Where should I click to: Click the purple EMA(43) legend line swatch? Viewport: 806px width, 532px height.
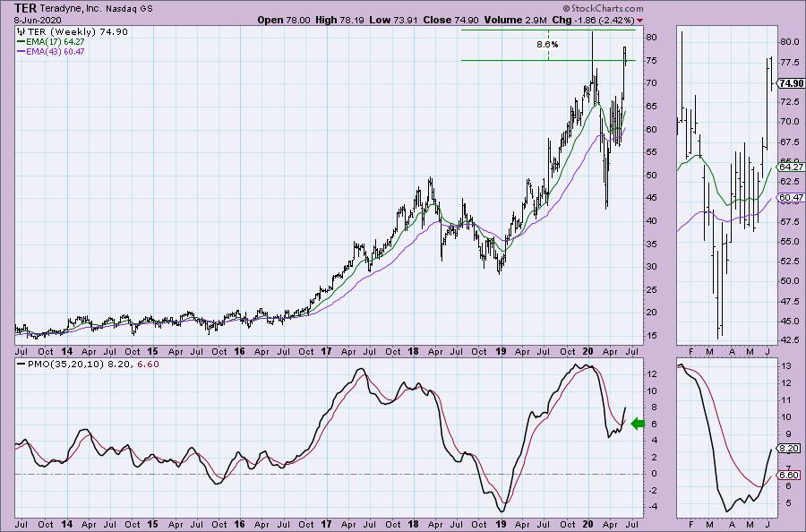click(x=21, y=51)
